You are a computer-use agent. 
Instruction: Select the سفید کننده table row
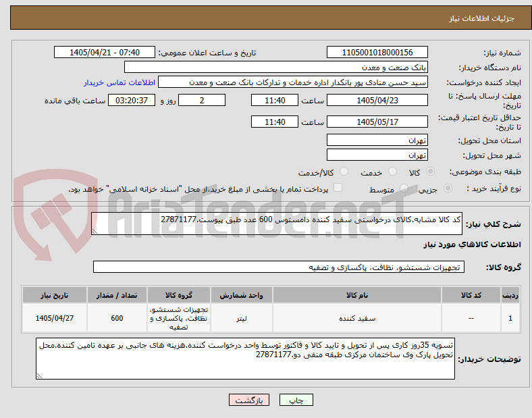tap(271, 318)
